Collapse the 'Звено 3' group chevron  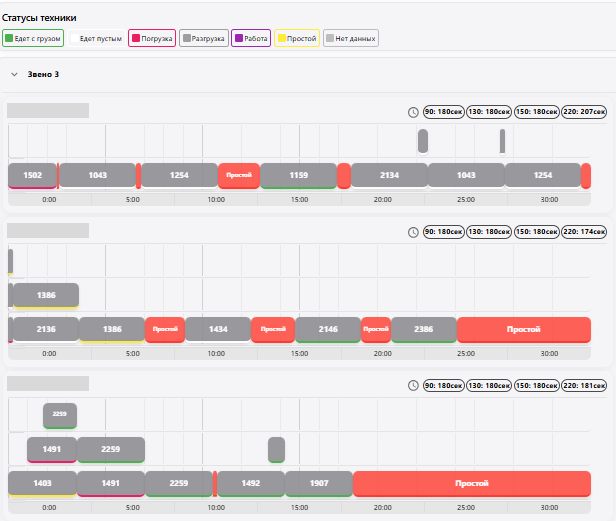coord(15,74)
